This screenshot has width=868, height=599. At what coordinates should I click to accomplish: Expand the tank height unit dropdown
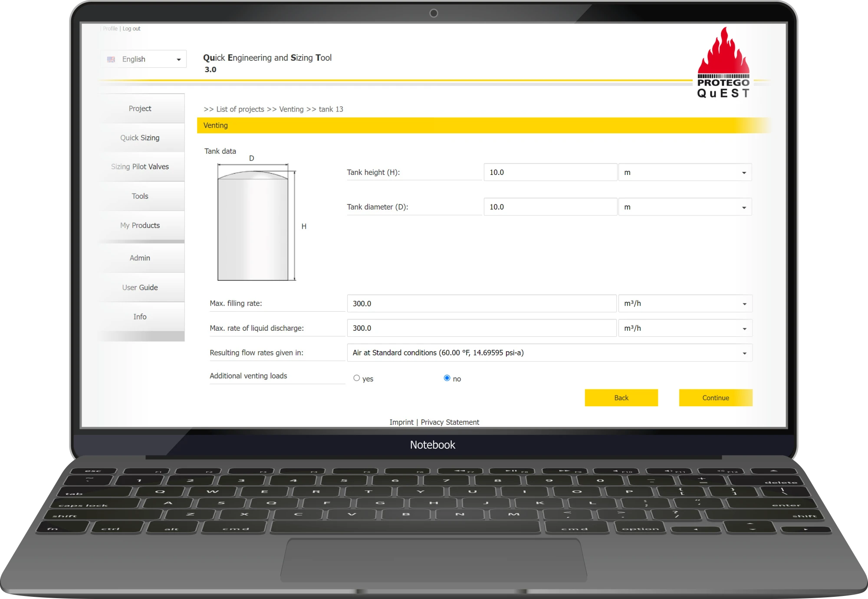tap(684, 173)
